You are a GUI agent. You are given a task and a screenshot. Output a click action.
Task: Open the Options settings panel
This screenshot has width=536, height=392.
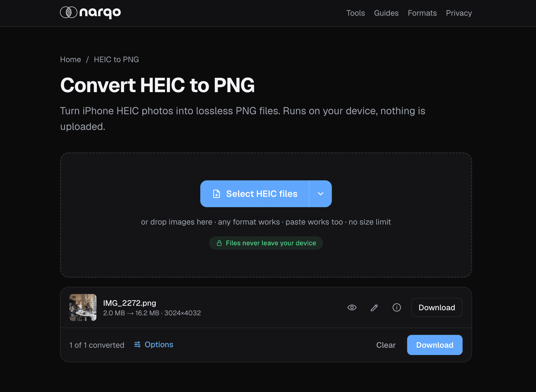click(x=154, y=344)
